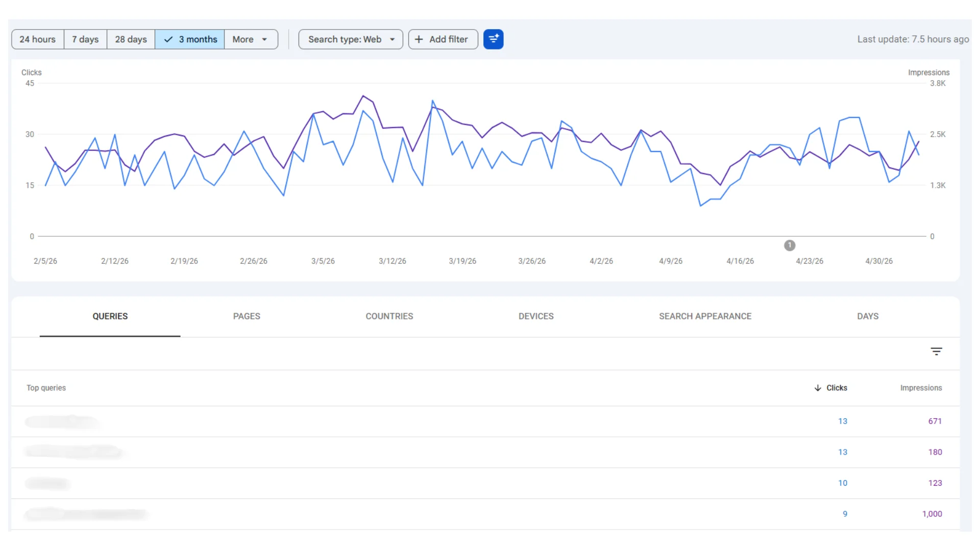
Task: Sort table by Impressions column header
Action: pos(921,388)
